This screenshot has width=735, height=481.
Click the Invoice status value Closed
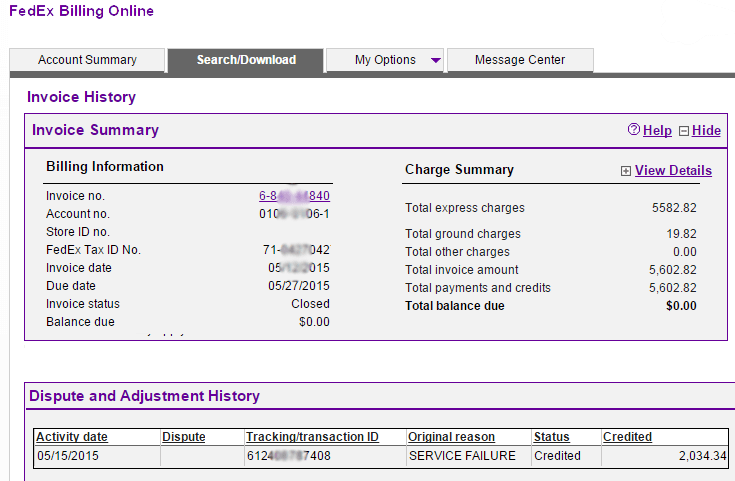[310, 304]
